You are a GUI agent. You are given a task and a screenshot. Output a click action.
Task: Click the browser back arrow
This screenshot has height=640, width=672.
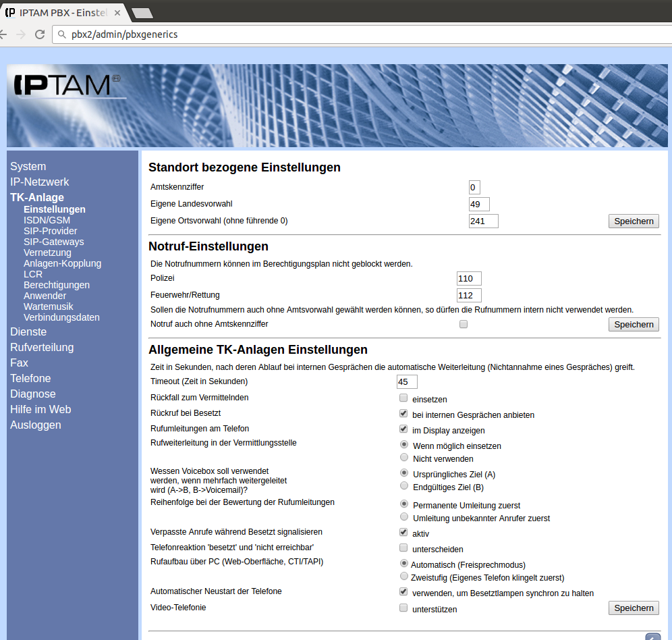[3, 34]
